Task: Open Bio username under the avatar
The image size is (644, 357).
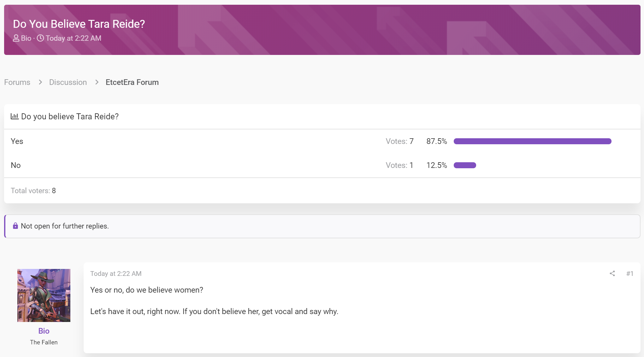Action: [44, 331]
